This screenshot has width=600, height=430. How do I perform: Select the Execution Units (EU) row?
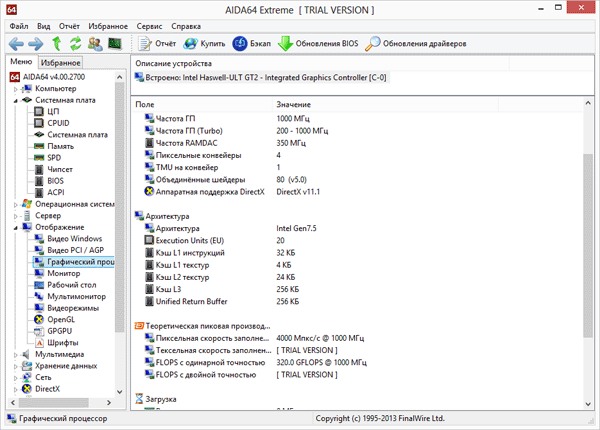point(214,241)
